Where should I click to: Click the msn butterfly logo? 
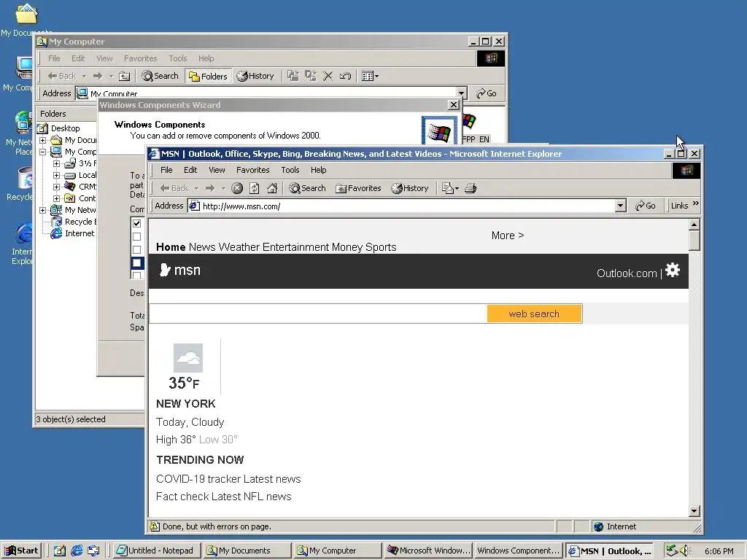click(x=165, y=270)
